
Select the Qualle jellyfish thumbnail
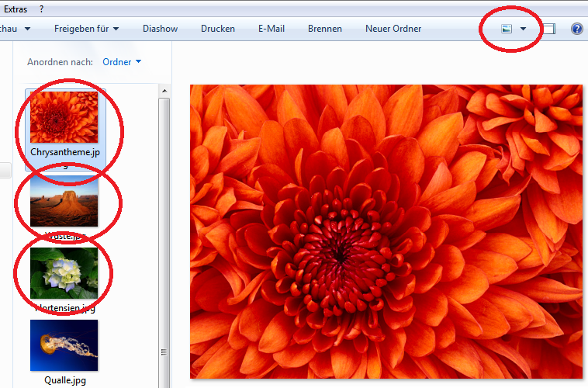(x=64, y=345)
